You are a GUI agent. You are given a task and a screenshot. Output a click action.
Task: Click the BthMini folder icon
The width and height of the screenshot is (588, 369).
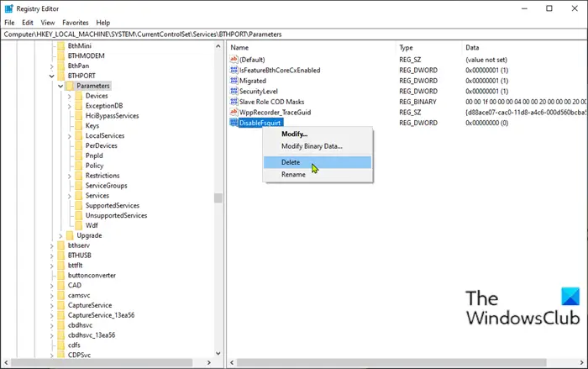[x=61, y=45]
